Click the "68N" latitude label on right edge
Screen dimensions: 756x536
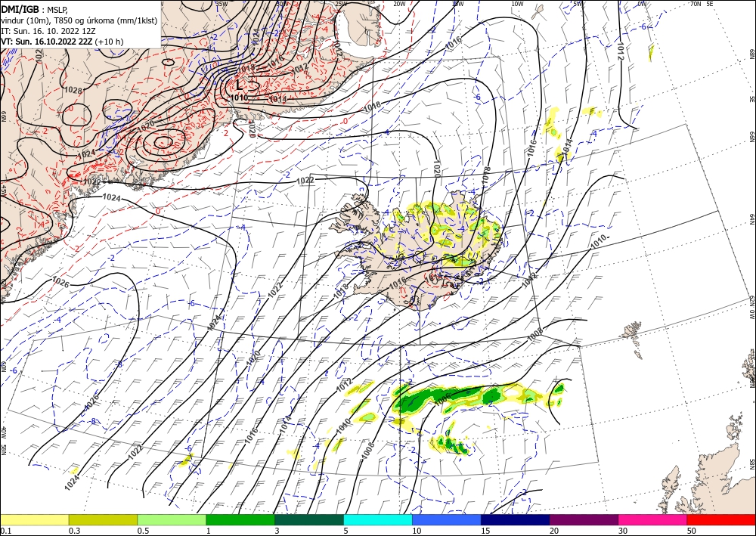751,53
